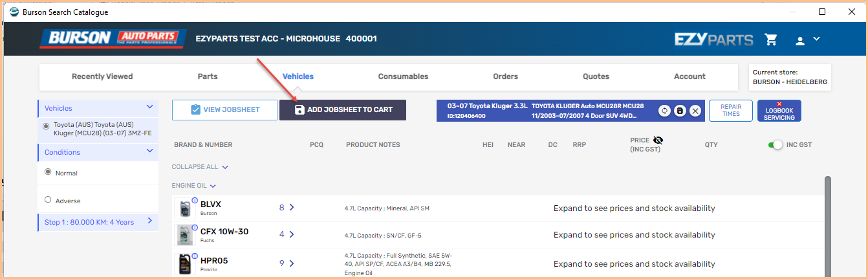Screen dimensions: 868x279
Task: Click the info badge on HPR05 thumbnail
Action: [x=195, y=256]
